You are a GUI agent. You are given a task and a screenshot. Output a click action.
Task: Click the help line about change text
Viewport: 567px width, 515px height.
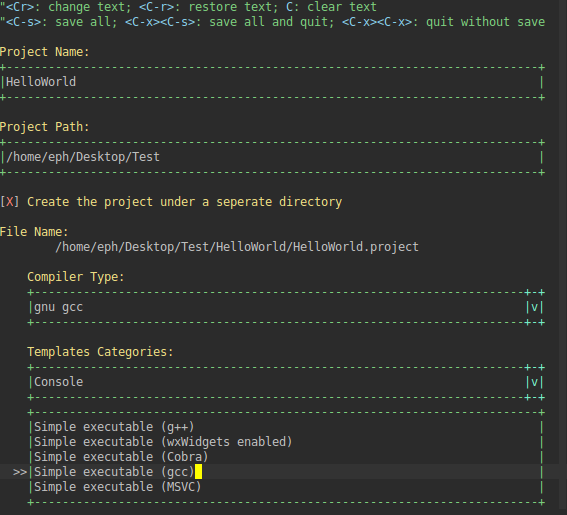tap(188, 7)
